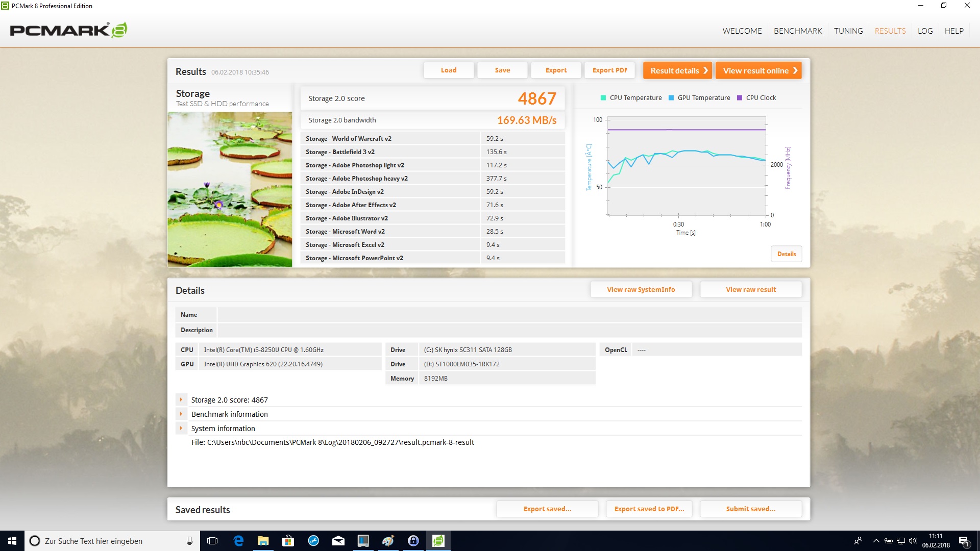The width and height of the screenshot is (980, 551).
Task: Open the Mail app icon
Action: click(x=338, y=541)
